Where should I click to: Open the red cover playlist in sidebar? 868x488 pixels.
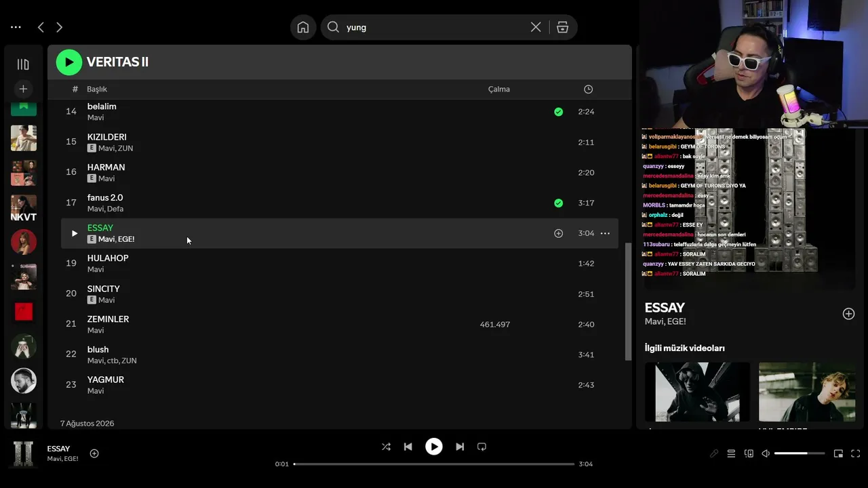(x=24, y=311)
